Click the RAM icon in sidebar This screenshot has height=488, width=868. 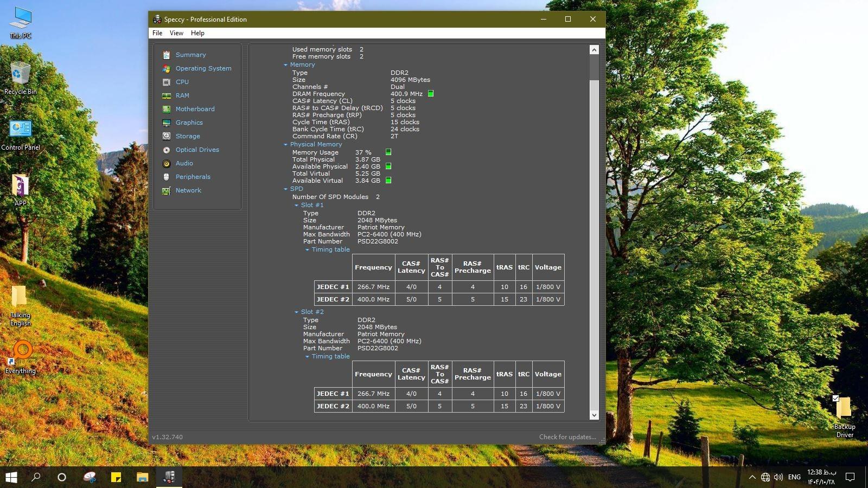tap(167, 95)
